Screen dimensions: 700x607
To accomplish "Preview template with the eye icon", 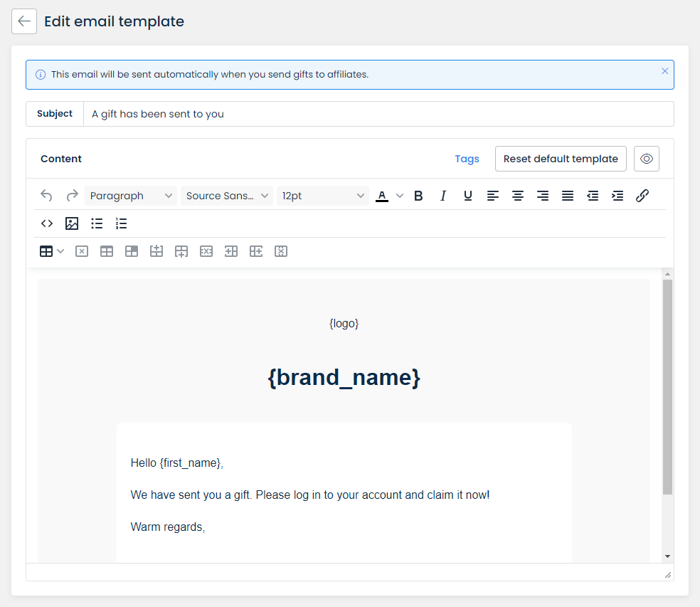I will pyautogui.click(x=647, y=159).
